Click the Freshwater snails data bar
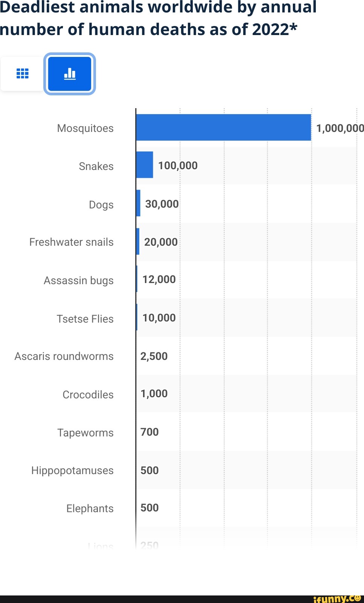364x603 pixels. 139,242
